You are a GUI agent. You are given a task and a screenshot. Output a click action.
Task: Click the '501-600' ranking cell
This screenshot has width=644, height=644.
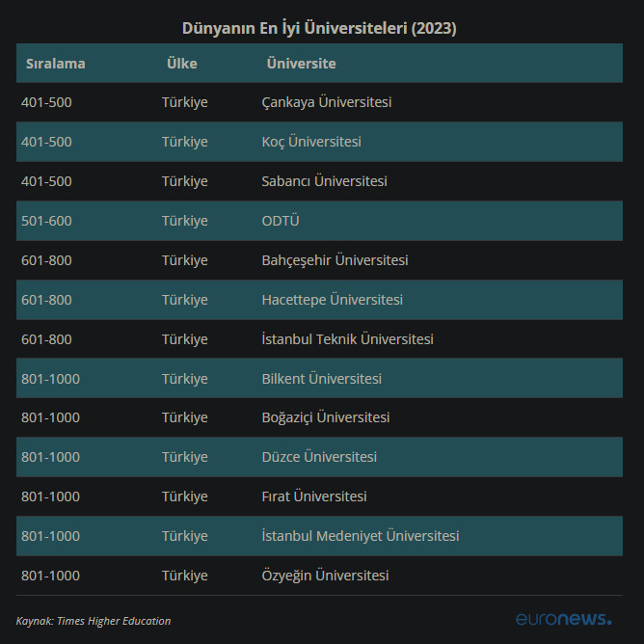pos(46,221)
